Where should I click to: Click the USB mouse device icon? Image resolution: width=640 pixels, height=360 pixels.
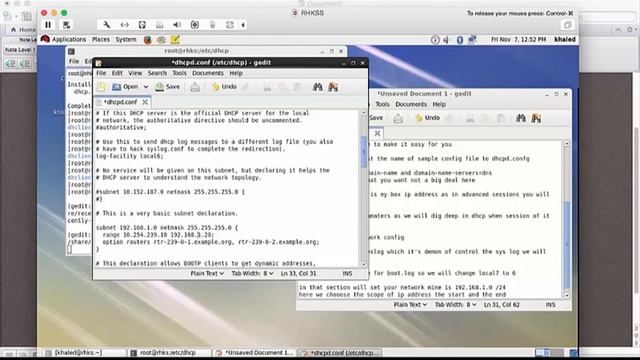point(212,25)
